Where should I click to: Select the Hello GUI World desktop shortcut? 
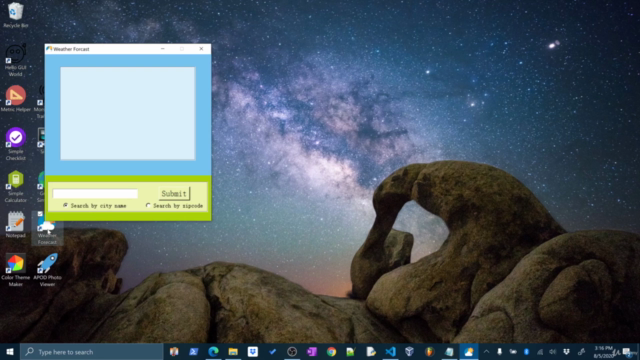pyautogui.click(x=16, y=60)
